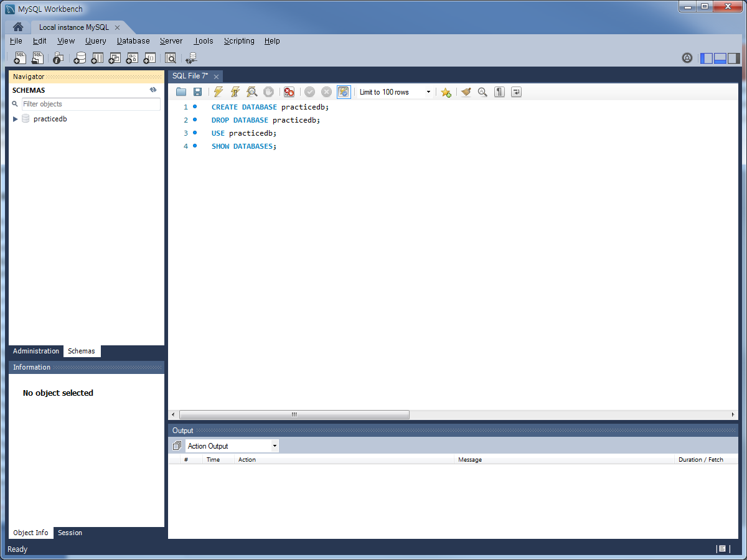Screen dimensions: 747x560
Task: Create a new function toolbar icon
Action: (x=149, y=58)
